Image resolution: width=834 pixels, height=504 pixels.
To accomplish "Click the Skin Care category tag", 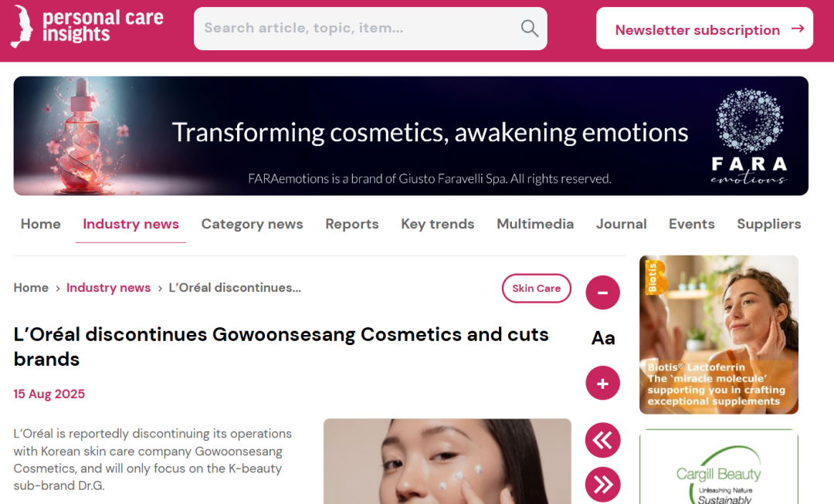I will [x=536, y=288].
